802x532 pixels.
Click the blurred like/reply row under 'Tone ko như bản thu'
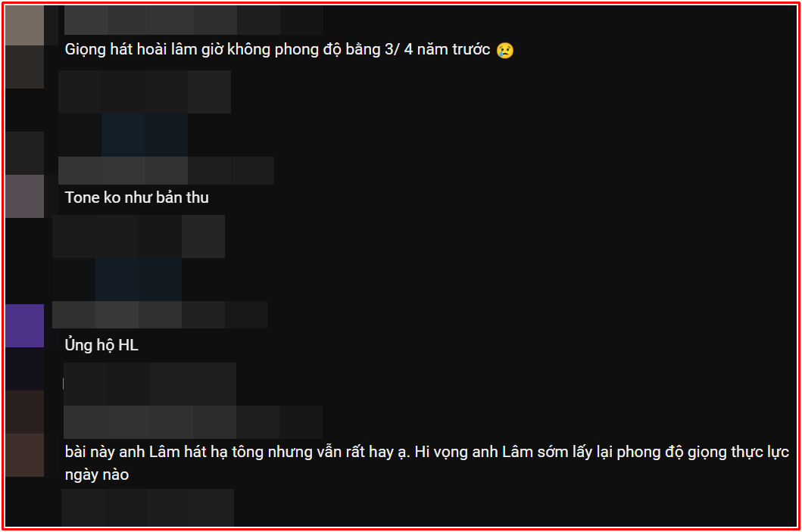(139, 237)
